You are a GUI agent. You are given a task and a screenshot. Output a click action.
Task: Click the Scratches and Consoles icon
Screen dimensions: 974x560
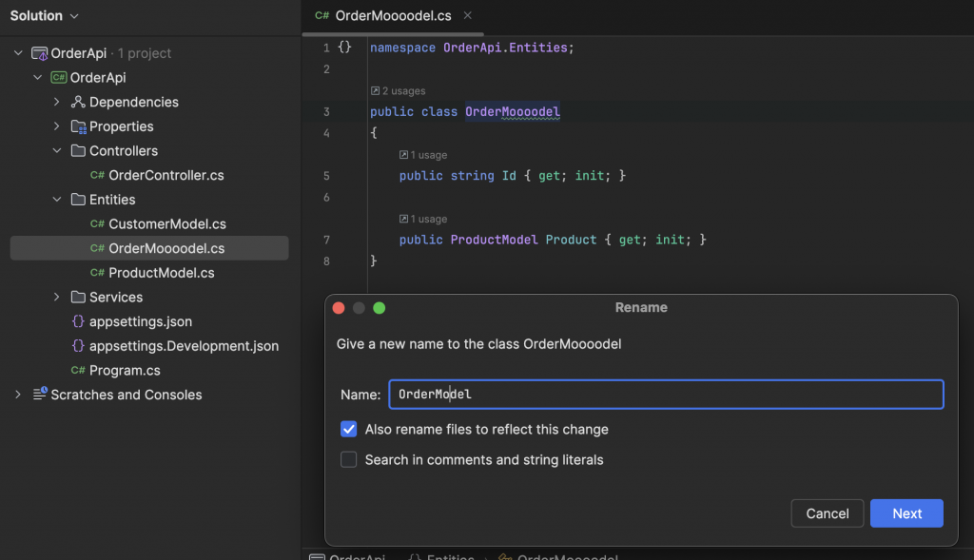pos(40,395)
